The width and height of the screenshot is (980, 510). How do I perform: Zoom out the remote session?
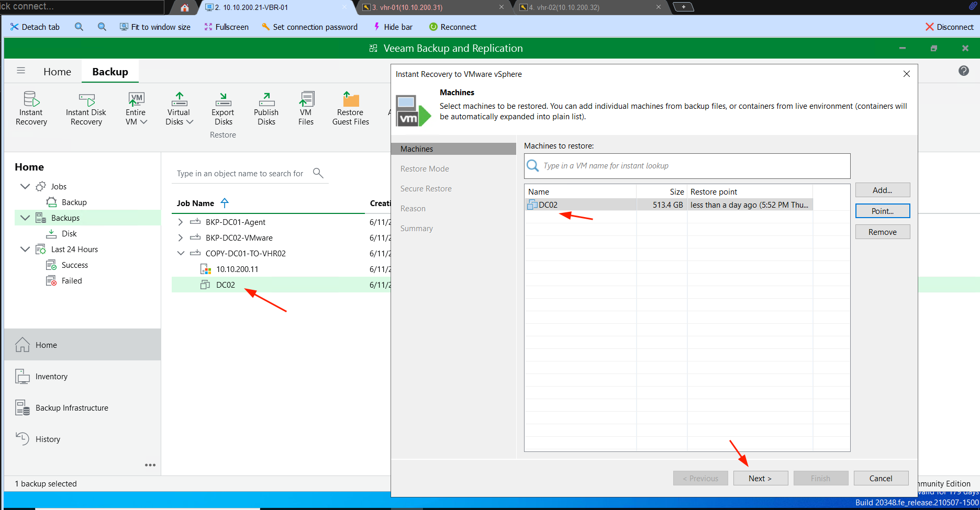102,27
